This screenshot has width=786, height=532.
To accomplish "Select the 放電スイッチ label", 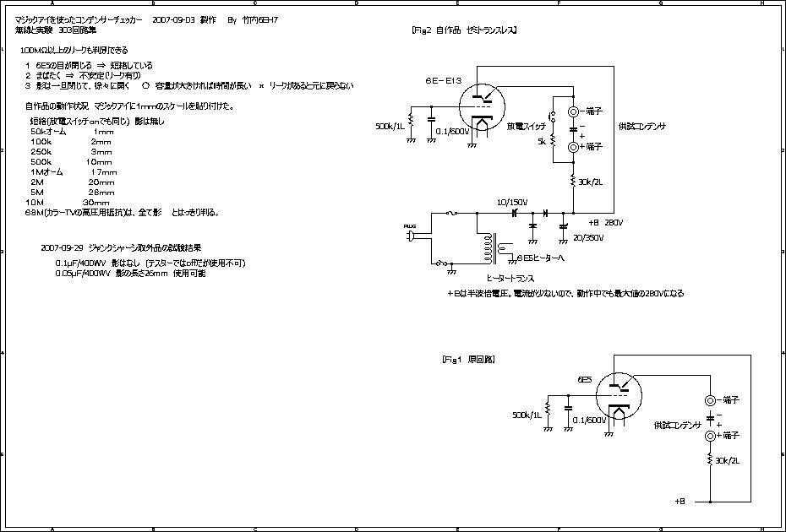I will (527, 126).
